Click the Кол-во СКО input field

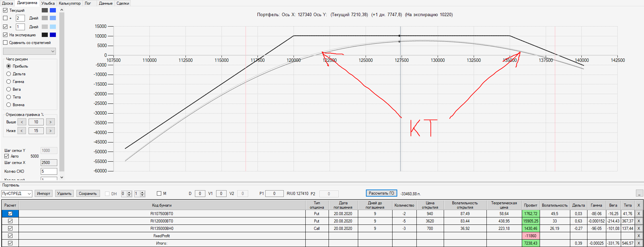(49, 171)
